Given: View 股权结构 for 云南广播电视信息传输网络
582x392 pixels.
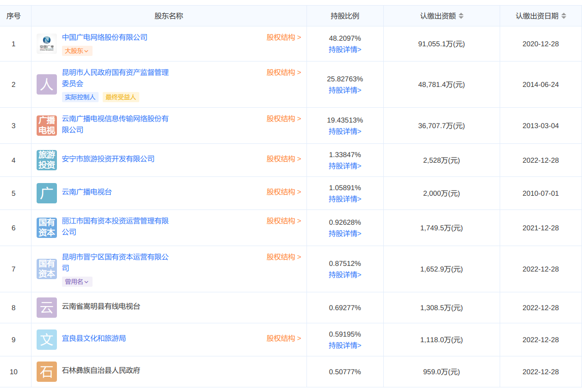Looking at the screenshot, I should point(284,119).
